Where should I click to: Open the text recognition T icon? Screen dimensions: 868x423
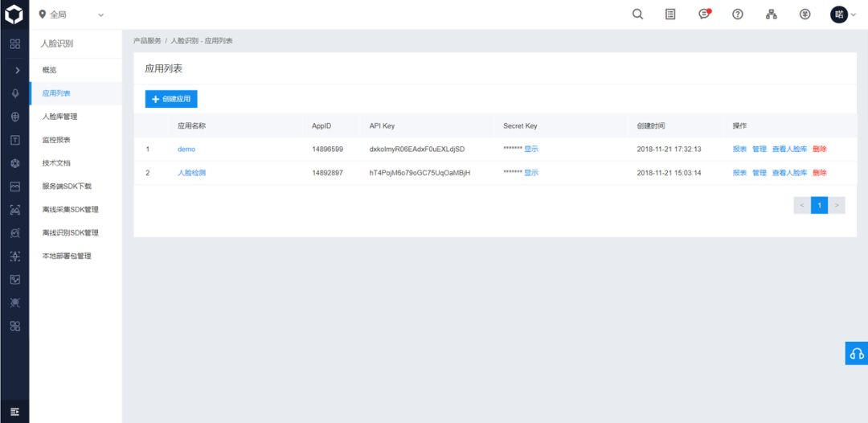[x=15, y=140]
